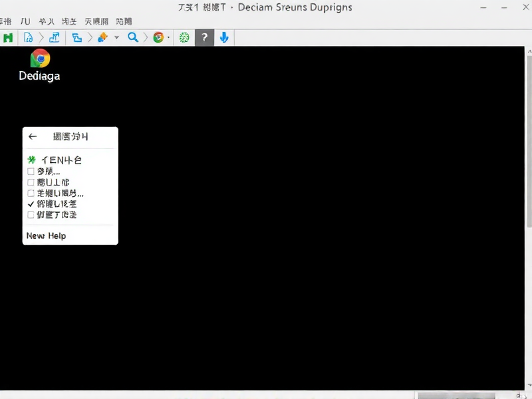Click the blue connected-boxes toolbar icon

click(76, 38)
